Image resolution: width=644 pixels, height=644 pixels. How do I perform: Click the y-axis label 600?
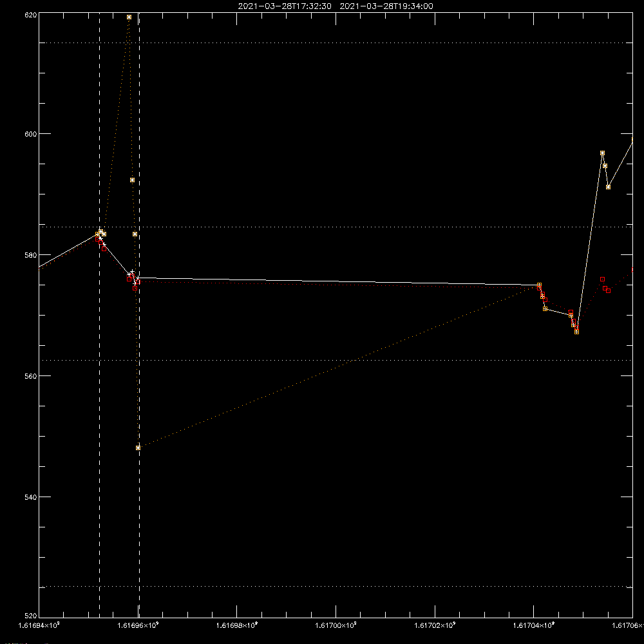(31, 134)
